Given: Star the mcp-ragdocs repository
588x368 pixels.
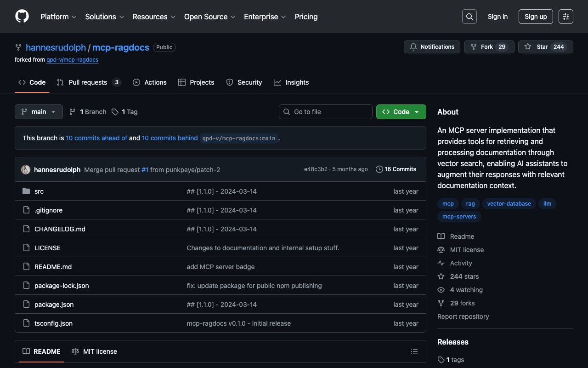Looking at the screenshot, I should tap(545, 47).
